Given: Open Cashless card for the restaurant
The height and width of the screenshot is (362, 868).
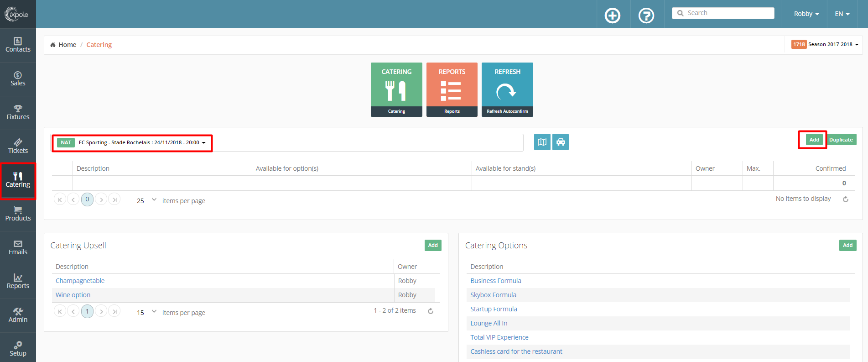Looking at the screenshot, I should tap(516, 352).
